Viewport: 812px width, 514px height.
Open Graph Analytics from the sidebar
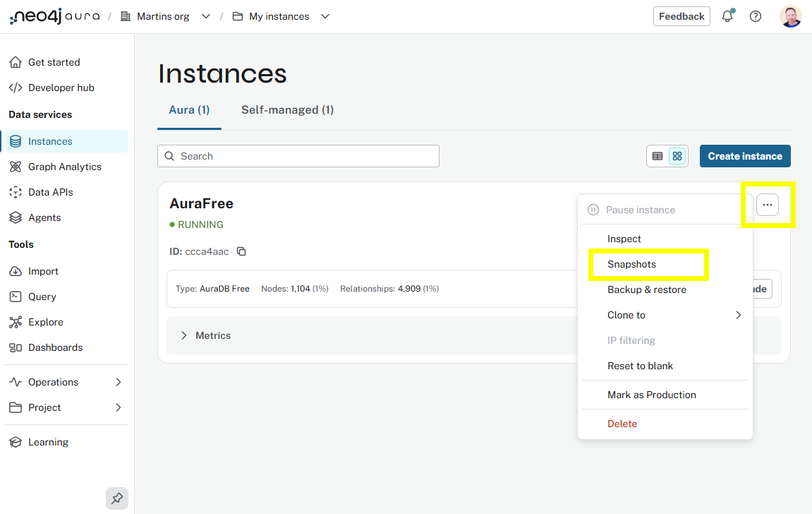tap(64, 167)
